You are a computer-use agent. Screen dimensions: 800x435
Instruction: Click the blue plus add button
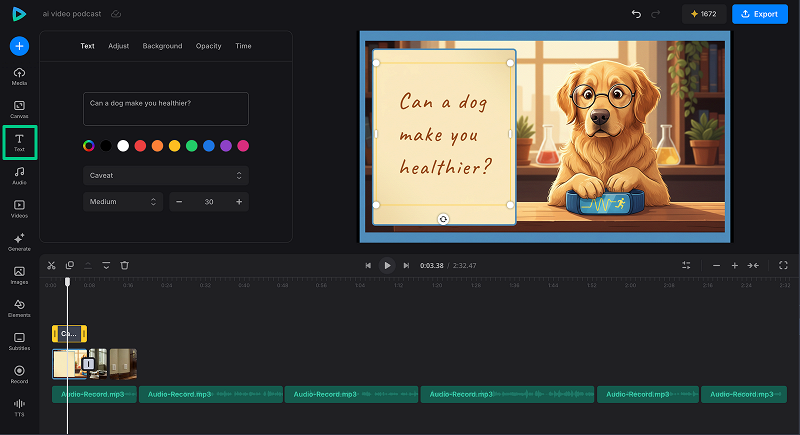click(x=19, y=46)
